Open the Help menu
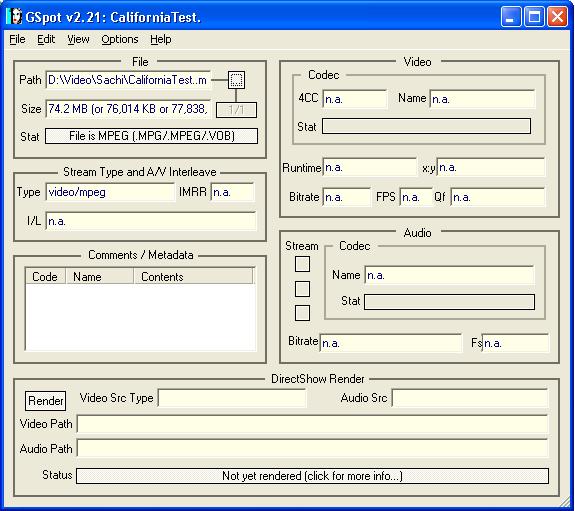This screenshot has height=511, width=575. [161, 39]
